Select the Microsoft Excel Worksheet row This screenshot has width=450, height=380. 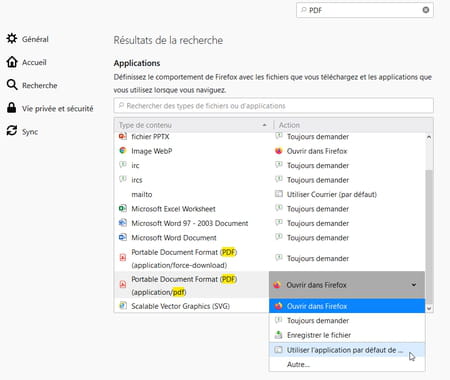point(270,209)
